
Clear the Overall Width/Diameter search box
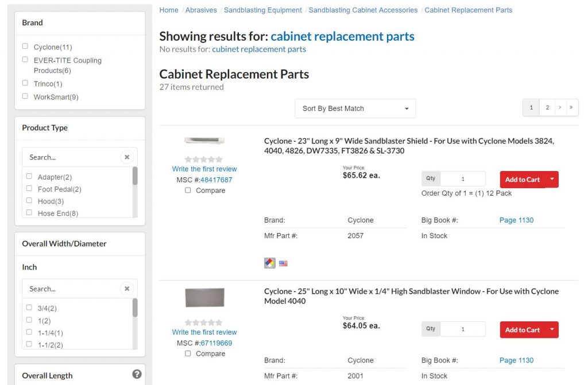(127, 289)
